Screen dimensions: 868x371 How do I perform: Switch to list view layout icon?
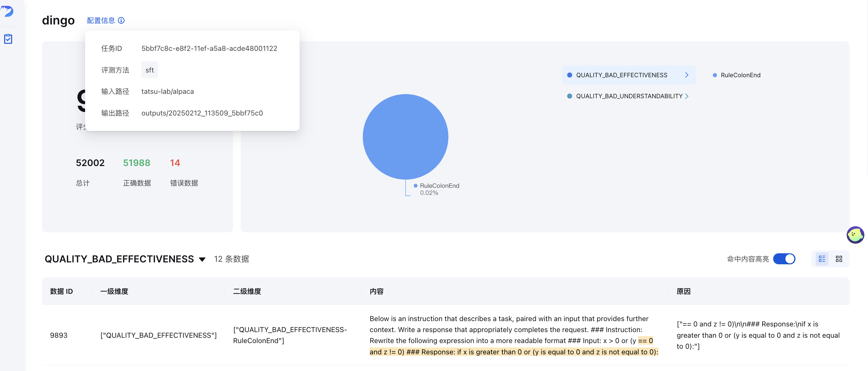[822, 259]
